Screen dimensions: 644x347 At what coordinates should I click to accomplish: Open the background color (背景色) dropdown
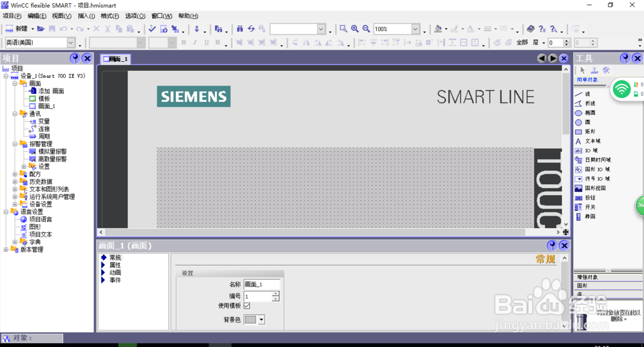coord(261,319)
